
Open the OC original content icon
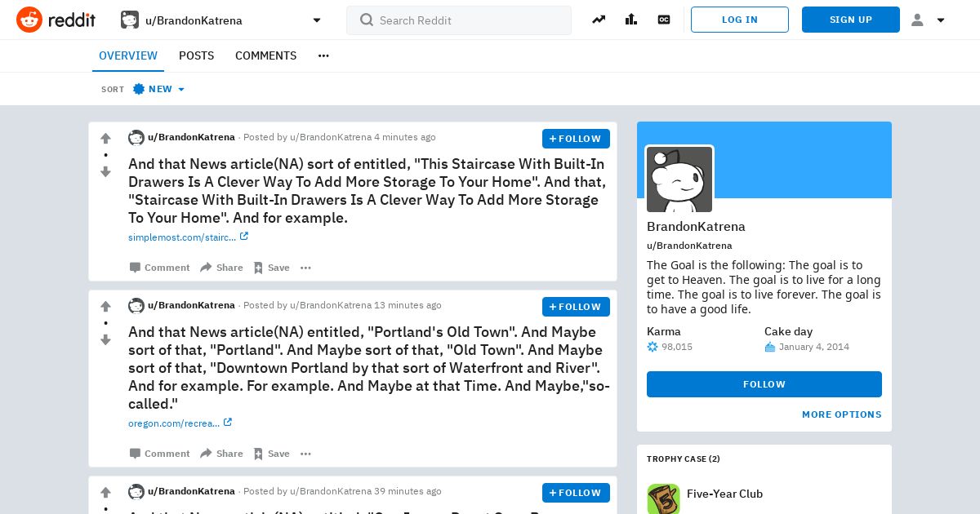click(664, 20)
